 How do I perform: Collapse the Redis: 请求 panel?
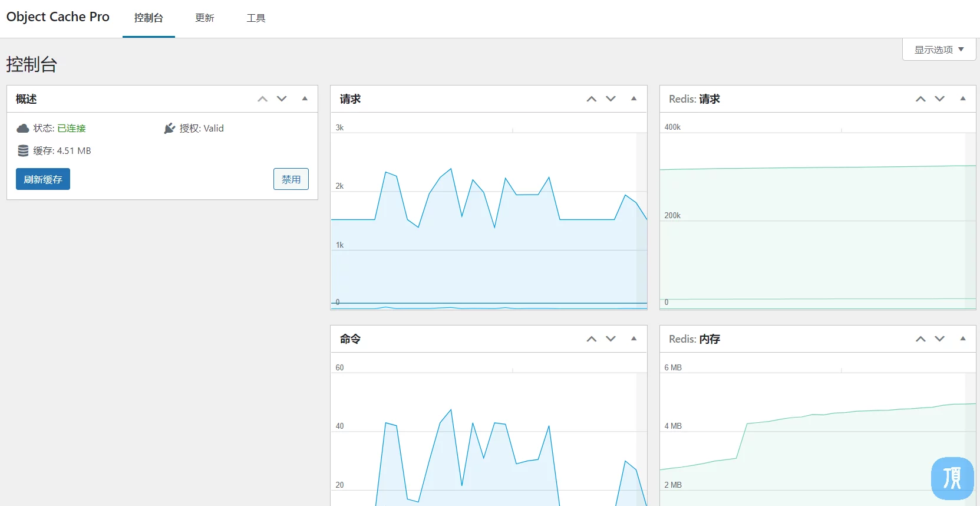(x=963, y=98)
